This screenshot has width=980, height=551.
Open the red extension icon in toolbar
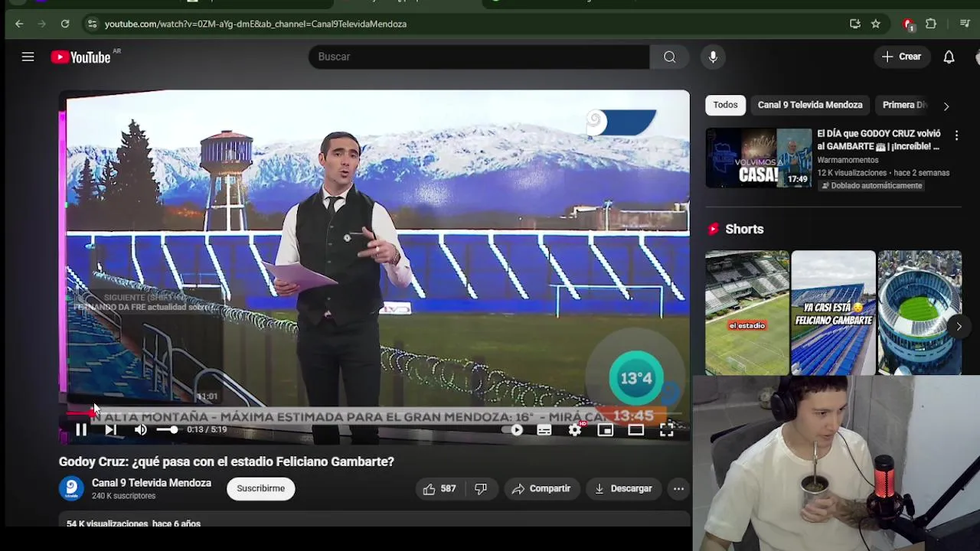[x=908, y=24]
